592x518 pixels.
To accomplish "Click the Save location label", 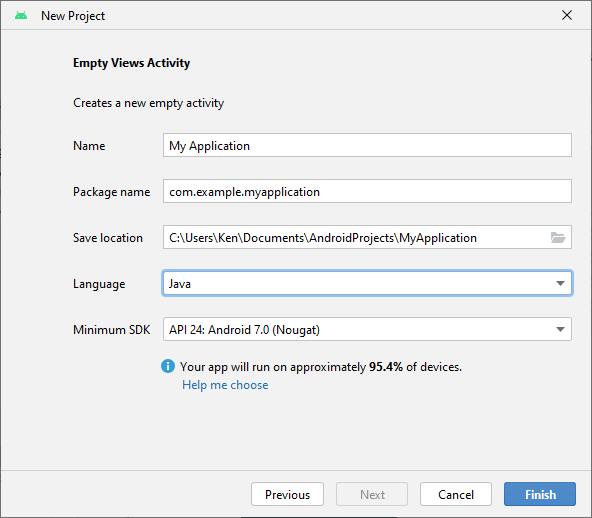I will click(x=108, y=238).
